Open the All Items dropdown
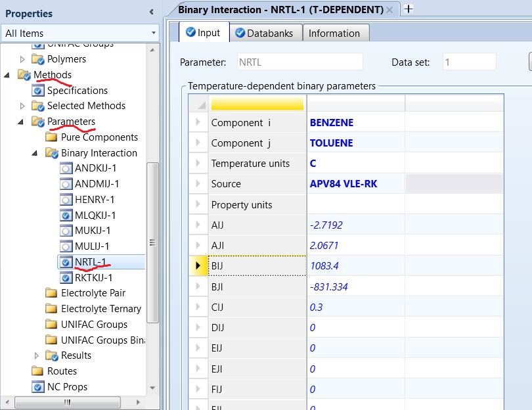The height and width of the screenshot is (410, 532). click(154, 33)
